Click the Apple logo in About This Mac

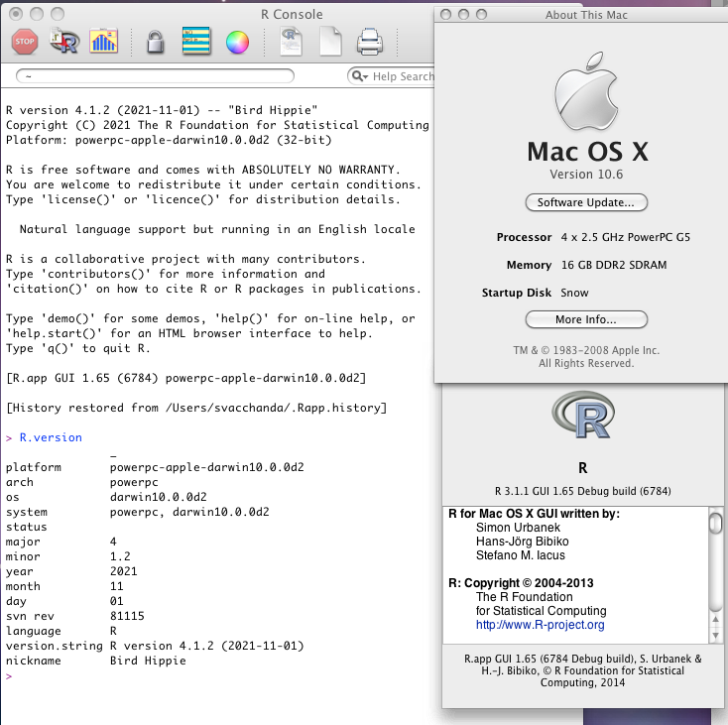(x=586, y=91)
